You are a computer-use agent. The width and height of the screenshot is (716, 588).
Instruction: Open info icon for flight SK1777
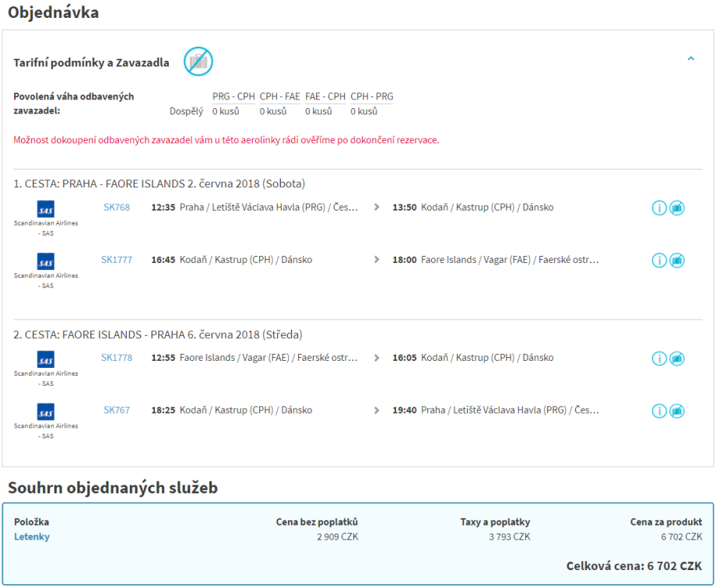pyautogui.click(x=659, y=261)
